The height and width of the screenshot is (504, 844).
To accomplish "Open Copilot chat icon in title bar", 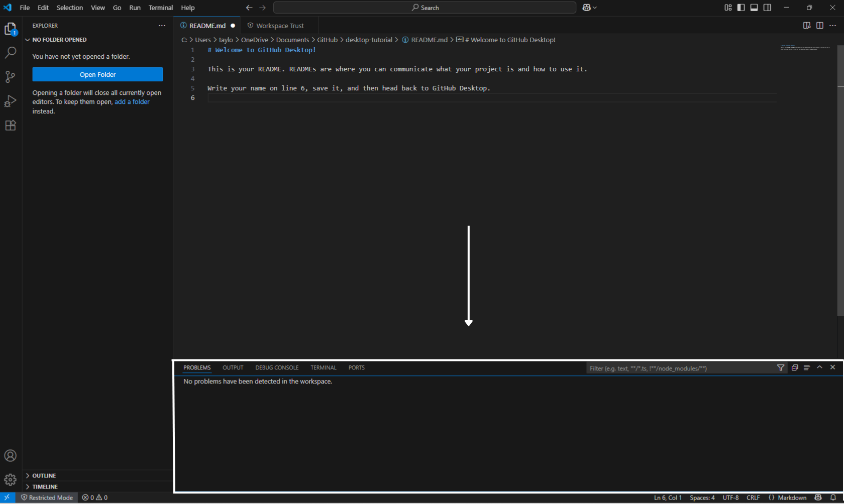I will tap(586, 8).
